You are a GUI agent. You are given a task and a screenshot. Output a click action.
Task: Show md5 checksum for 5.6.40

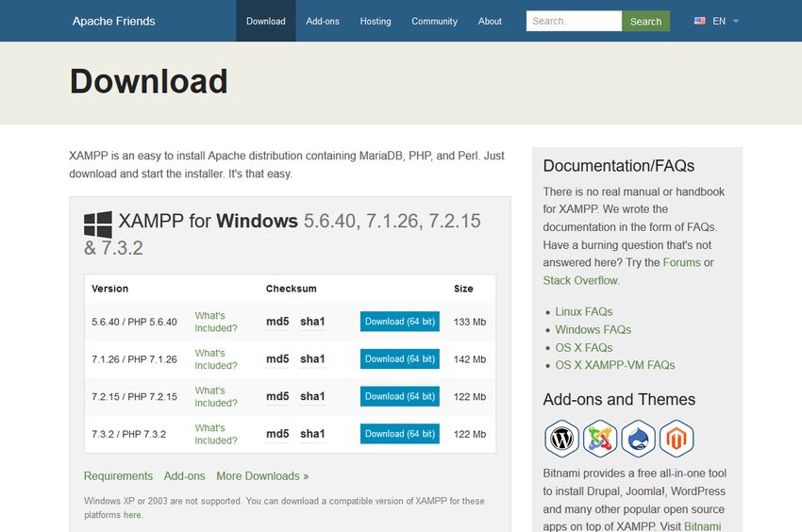coord(277,322)
